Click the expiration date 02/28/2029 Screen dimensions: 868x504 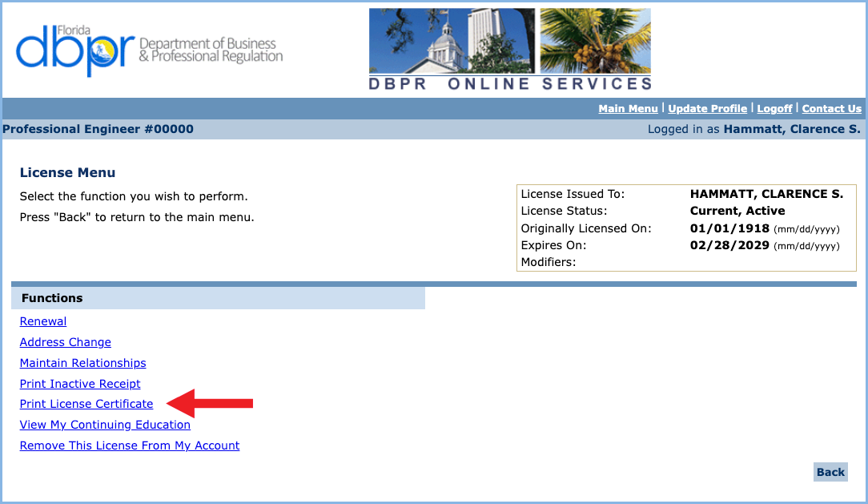pyautogui.click(x=729, y=245)
